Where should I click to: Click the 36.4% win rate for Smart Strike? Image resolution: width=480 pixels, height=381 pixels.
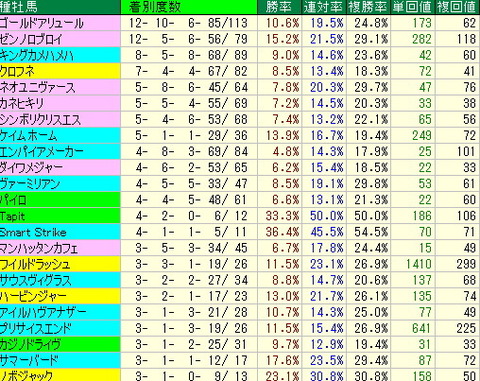(282, 232)
